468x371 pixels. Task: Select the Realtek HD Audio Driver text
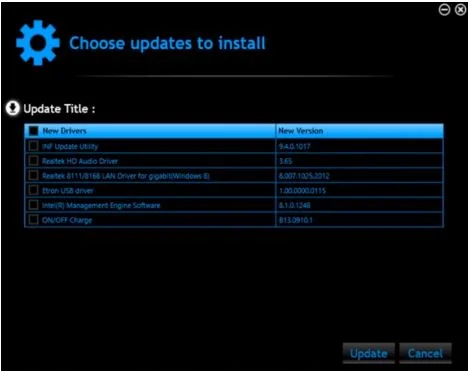(80, 161)
